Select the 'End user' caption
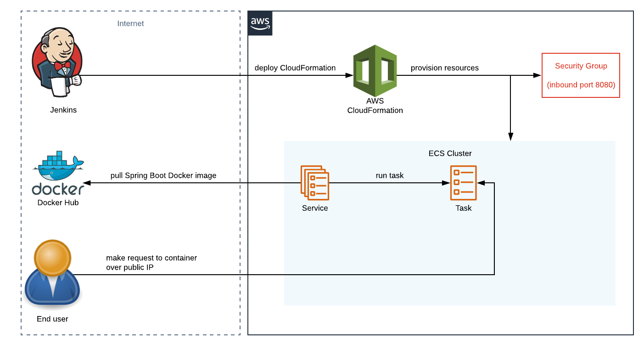This screenshot has height=356, width=644. point(52,319)
